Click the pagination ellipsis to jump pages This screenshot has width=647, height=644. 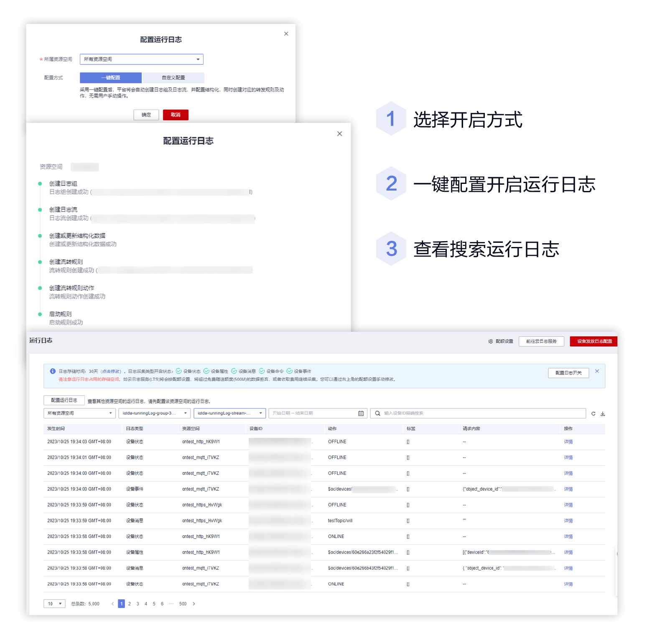tap(171, 604)
